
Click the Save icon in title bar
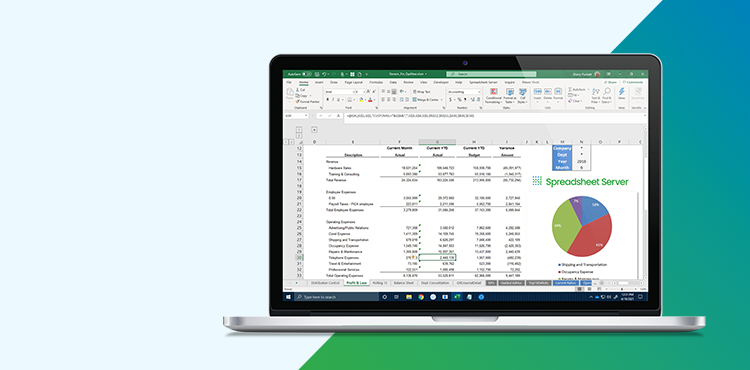click(317, 74)
